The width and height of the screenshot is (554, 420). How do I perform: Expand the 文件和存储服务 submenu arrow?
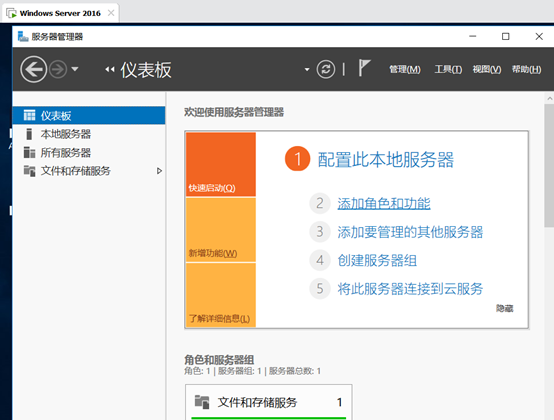point(159,171)
